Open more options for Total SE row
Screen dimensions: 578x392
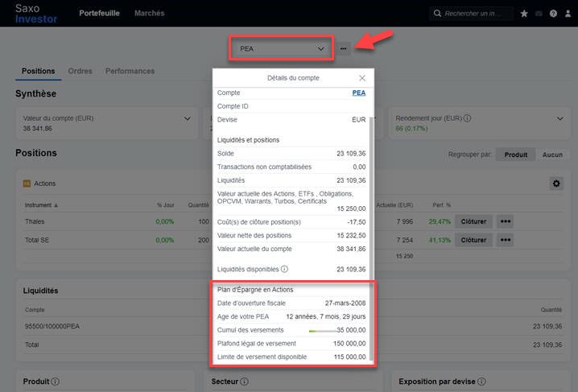[x=506, y=240]
